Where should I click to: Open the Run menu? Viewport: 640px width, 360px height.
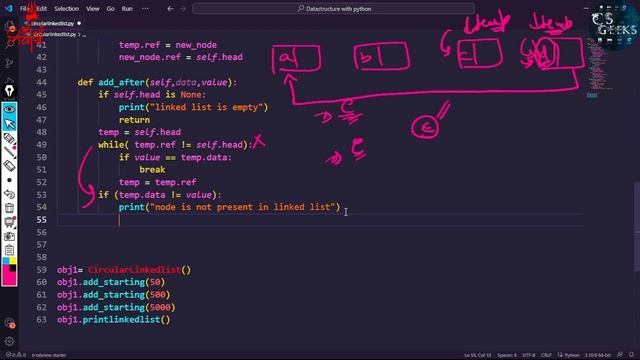(127, 9)
